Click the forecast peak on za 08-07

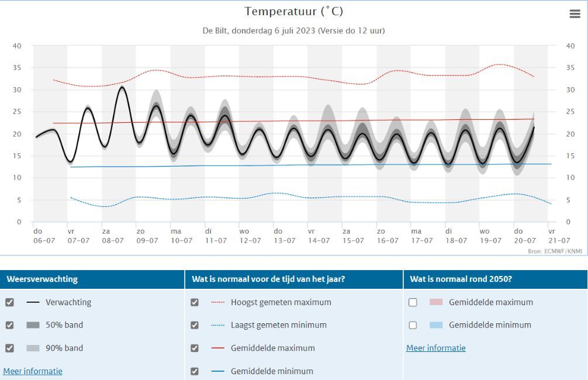click(122, 88)
